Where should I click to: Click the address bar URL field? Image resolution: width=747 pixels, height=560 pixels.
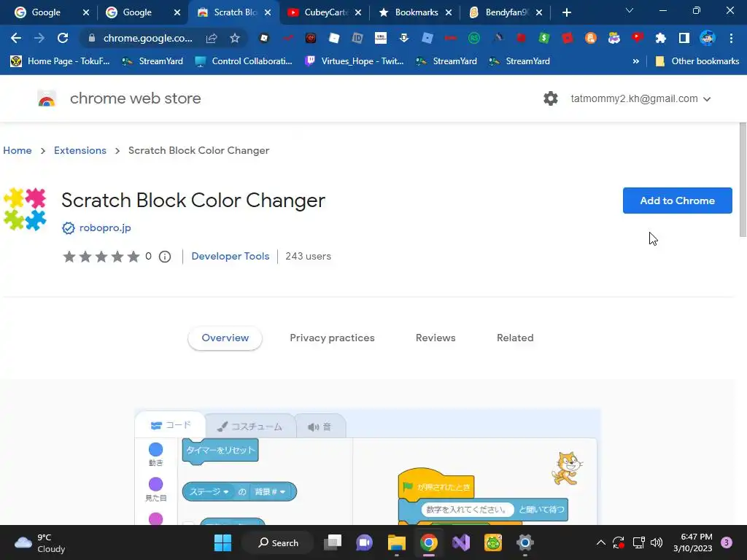click(x=147, y=38)
